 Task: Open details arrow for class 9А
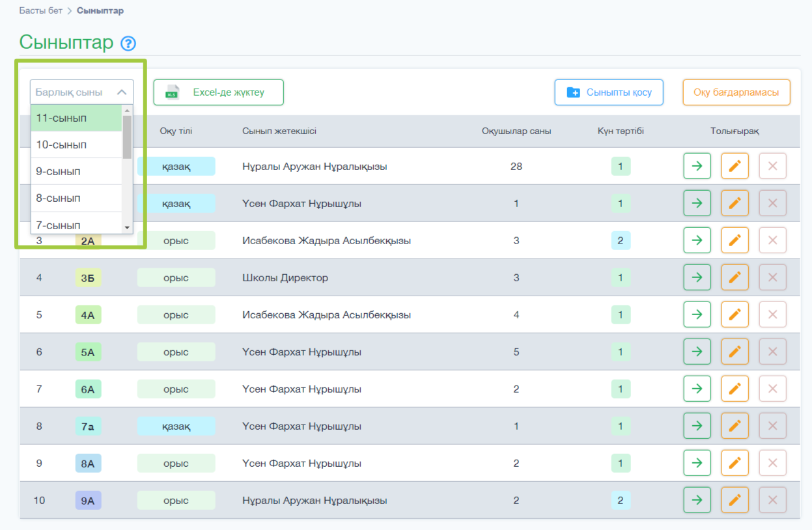[697, 500]
